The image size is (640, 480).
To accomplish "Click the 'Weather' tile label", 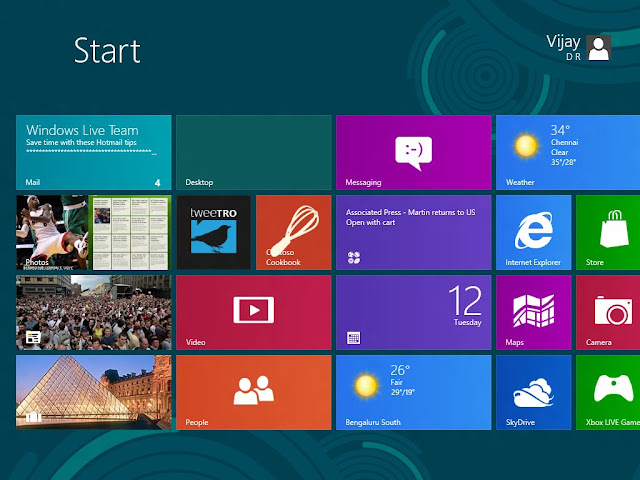I will [520, 182].
